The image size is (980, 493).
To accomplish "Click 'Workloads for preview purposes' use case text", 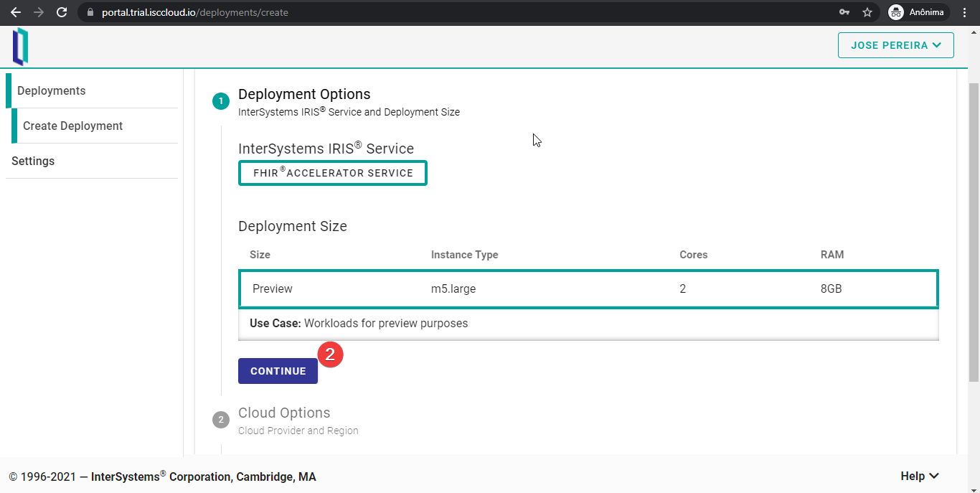I will [386, 323].
